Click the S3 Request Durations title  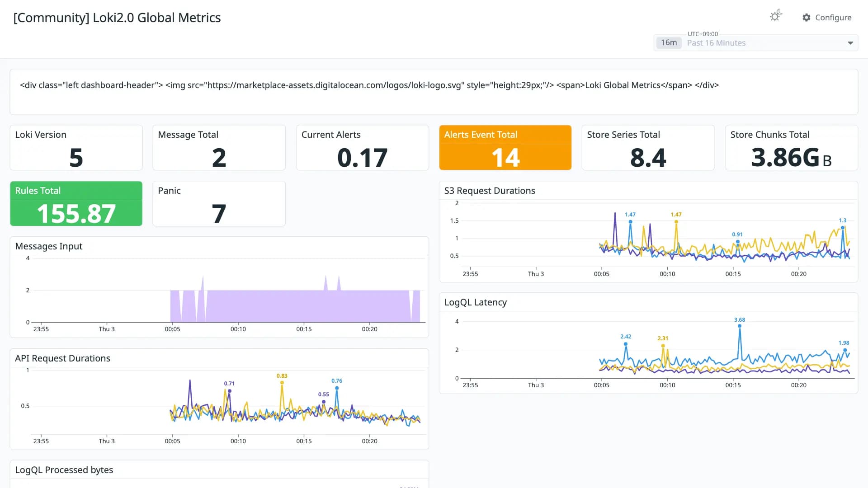[490, 191]
